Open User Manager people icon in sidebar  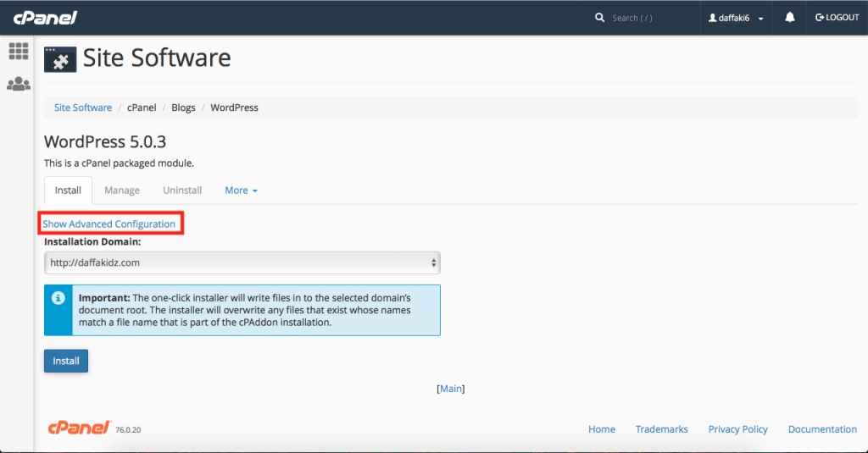19,84
